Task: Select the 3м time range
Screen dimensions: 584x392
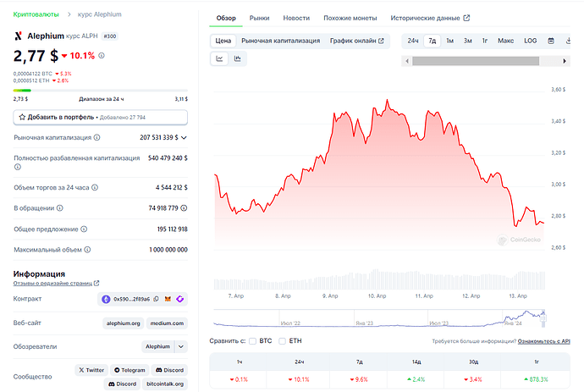Action: tap(468, 41)
